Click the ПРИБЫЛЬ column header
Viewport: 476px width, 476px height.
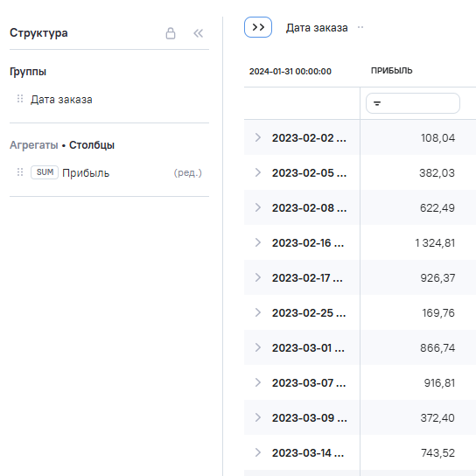coord(392,71)
